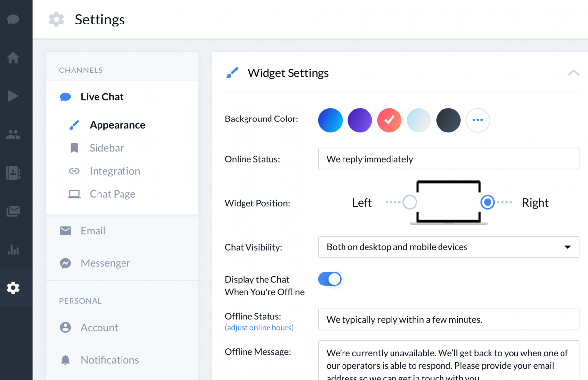
Task: Click the play triangle icon in left bar
Action: (13, 96)
